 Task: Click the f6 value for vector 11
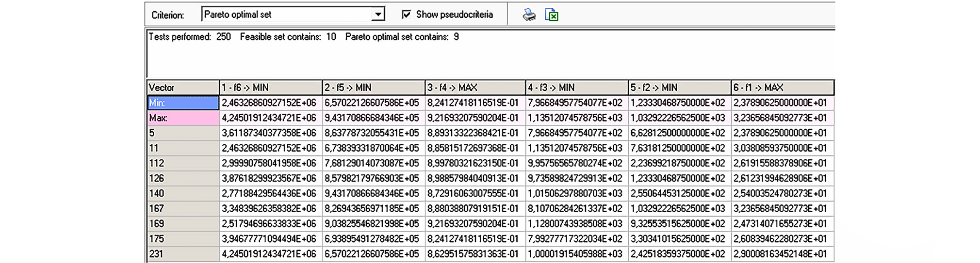tap(269, 148)
